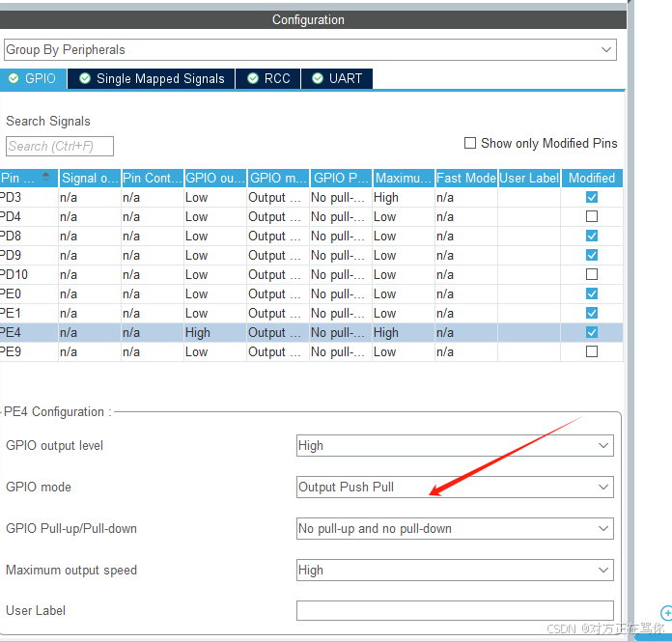Toggle the Modified checkbox for PD9

[x=592, y=255]
